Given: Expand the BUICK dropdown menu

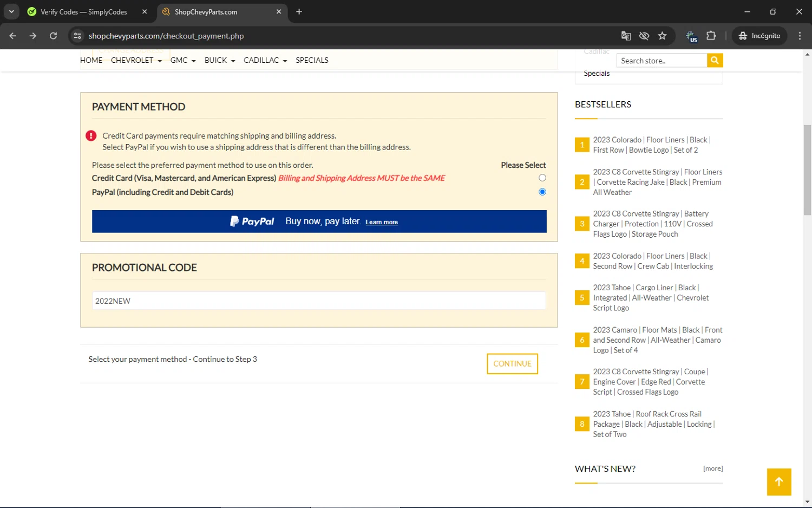Looking at the screenshot, I should tap(220, 60).
